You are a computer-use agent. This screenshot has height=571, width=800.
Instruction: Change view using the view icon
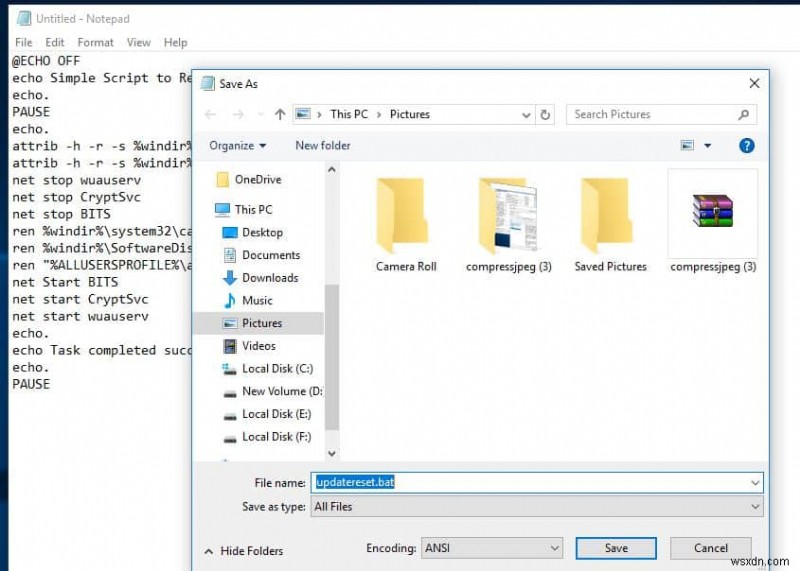687,146
